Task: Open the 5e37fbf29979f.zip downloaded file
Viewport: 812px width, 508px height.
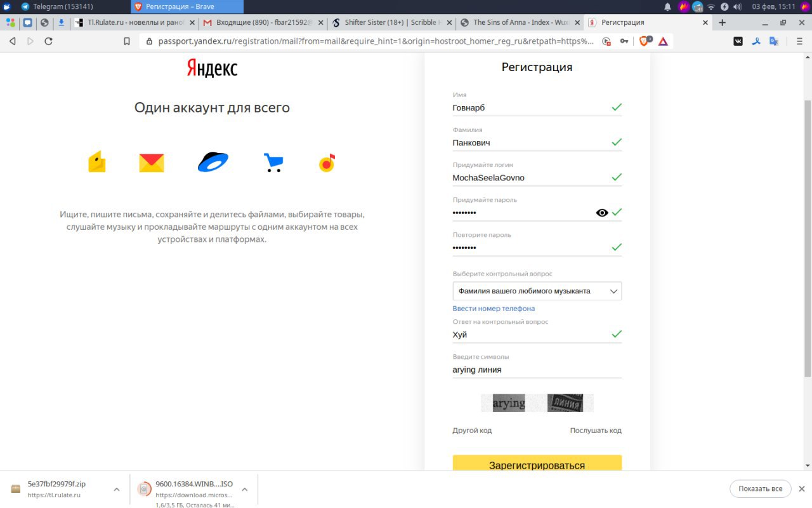Action: (57, 489)
